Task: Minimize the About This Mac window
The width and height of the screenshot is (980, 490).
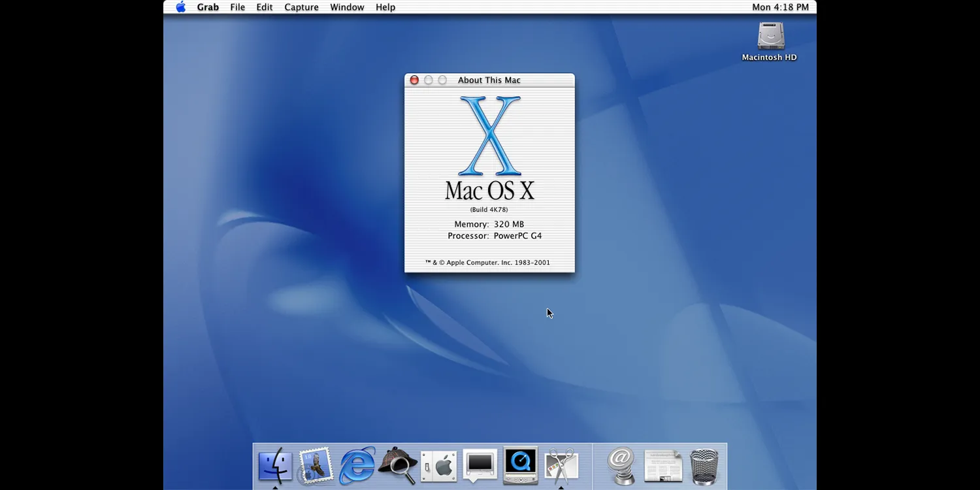Action: (x=429, y=80)
